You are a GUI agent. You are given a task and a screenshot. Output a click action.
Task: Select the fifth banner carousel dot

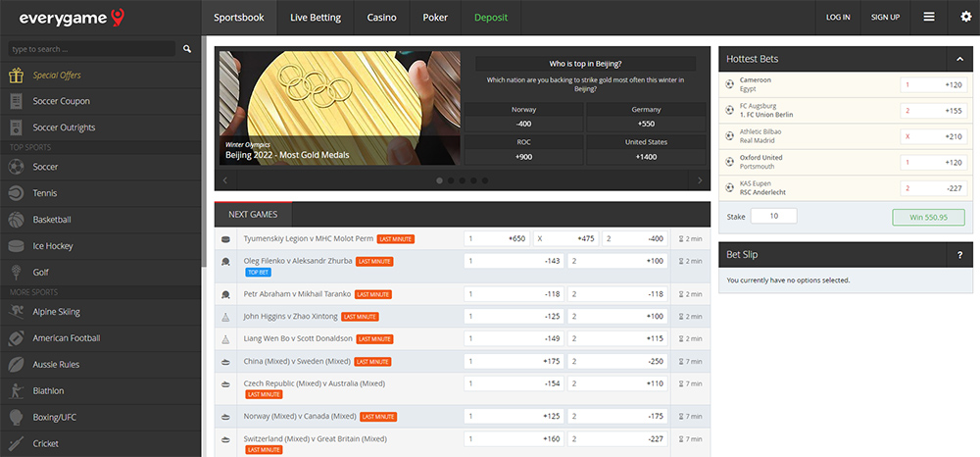(485, 180)
